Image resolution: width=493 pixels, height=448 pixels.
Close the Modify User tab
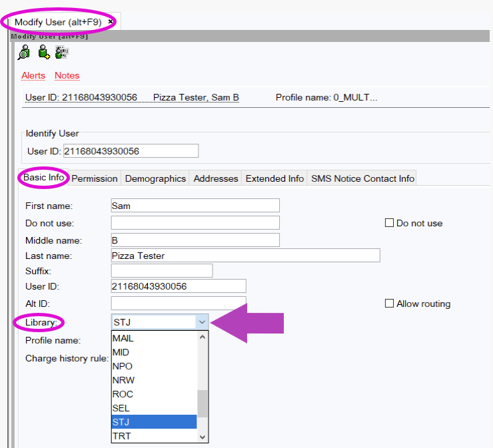(111, 22)
